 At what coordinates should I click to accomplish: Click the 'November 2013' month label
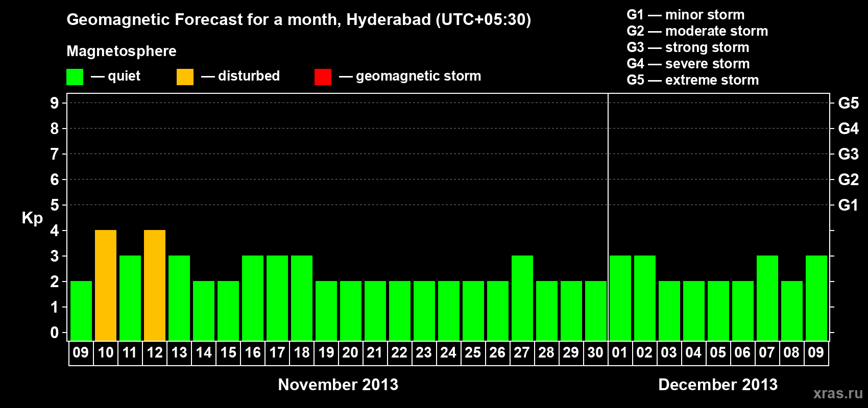point(338,385)
